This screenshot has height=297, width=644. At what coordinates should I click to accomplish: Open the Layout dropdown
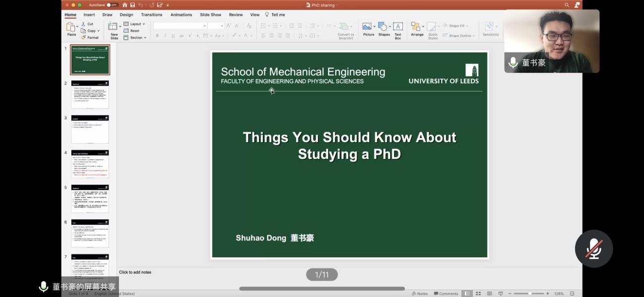tap(134, 24)
